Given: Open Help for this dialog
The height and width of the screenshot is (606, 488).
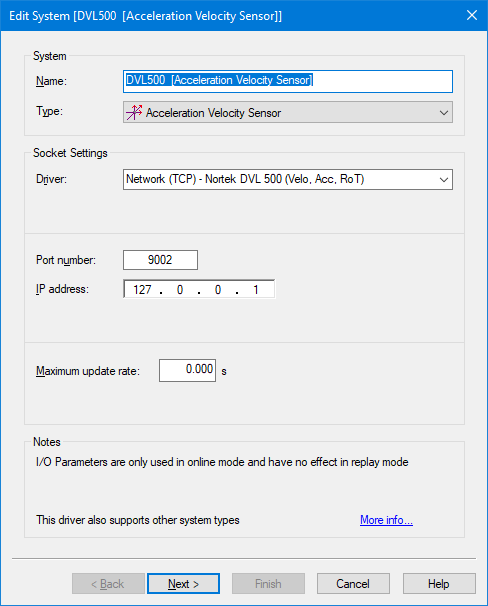Looking at the screenshot, I should [x=439, y=584].
